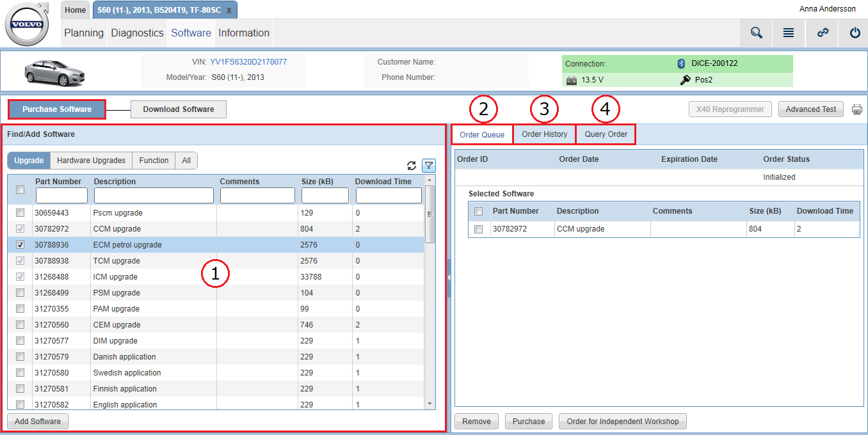The width and height of the screenshot is (868, 435).
Task: Open the hamburger menu icon
Action: click(789, 32)
